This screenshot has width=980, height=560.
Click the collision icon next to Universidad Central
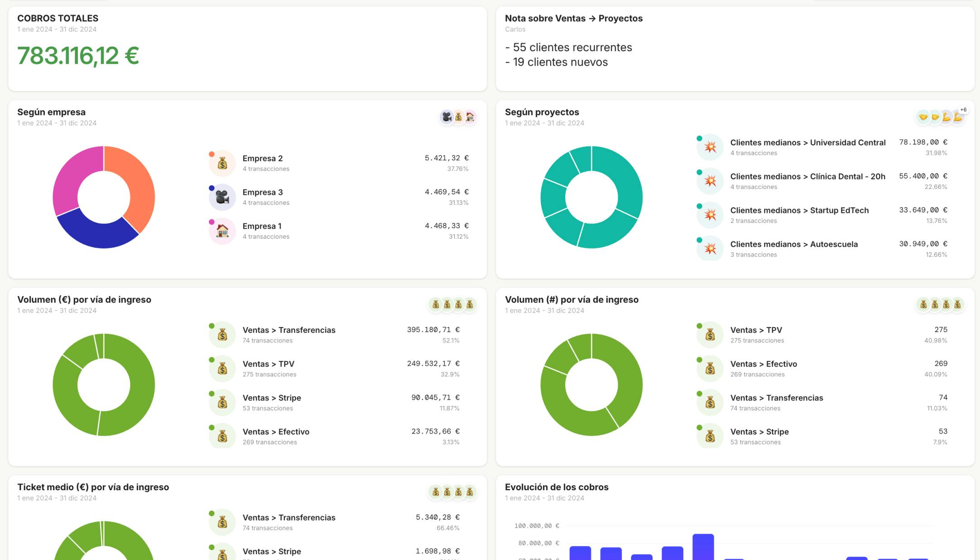point(710,147)
